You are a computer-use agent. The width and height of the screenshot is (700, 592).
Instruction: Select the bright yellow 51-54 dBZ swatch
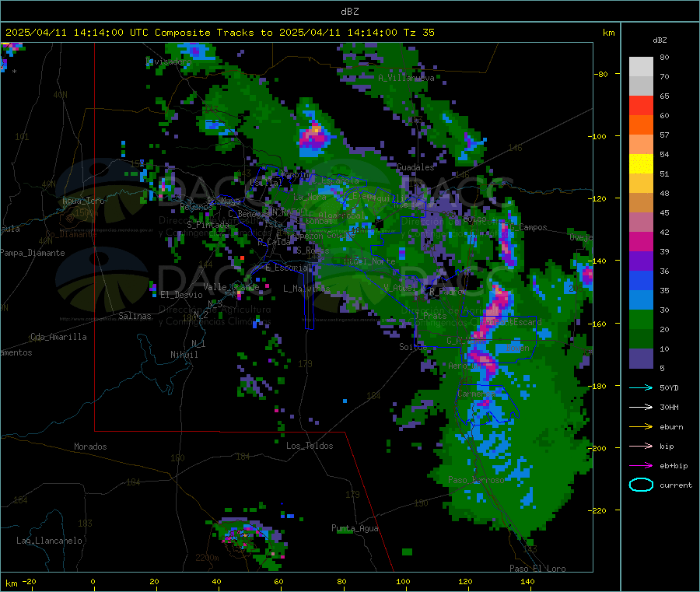pyautogui.click(x=641, y=164)
